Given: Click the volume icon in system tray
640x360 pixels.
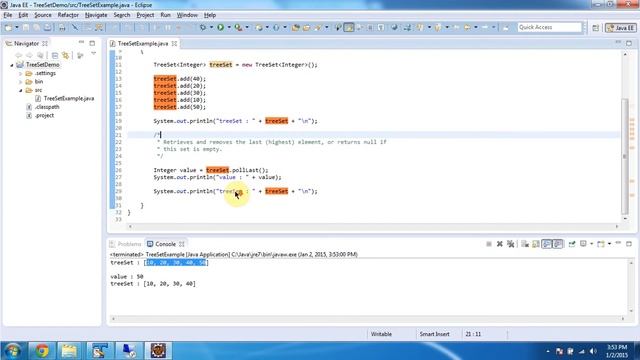Looking at the screenshot, I should click(593, 351).
